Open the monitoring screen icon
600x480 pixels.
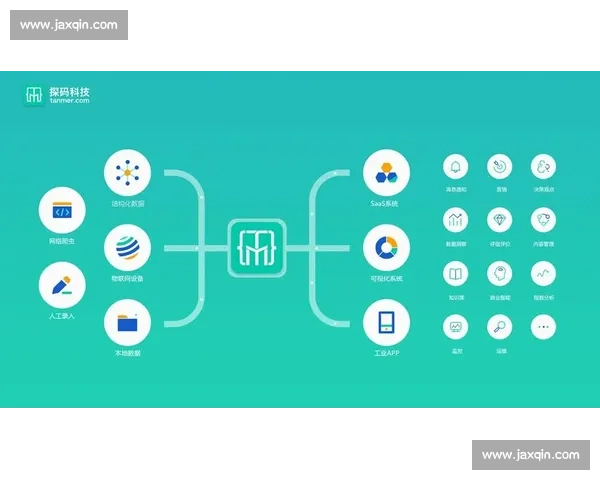click(456, 327)
